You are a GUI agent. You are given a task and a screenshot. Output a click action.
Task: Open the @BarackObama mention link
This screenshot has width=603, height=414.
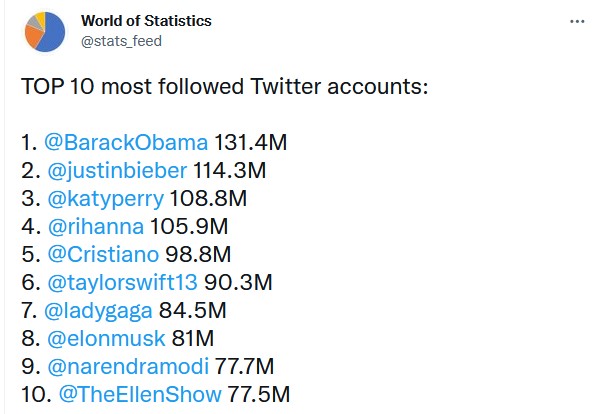pos(126,143)
